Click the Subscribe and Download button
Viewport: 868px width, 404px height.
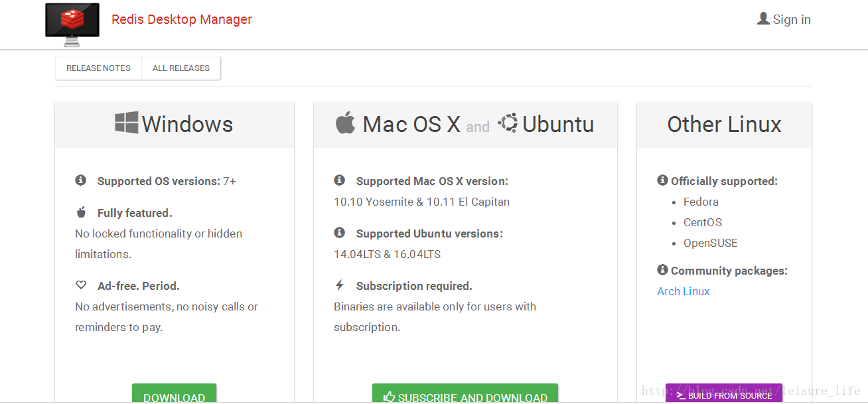(x=465, y=394)
